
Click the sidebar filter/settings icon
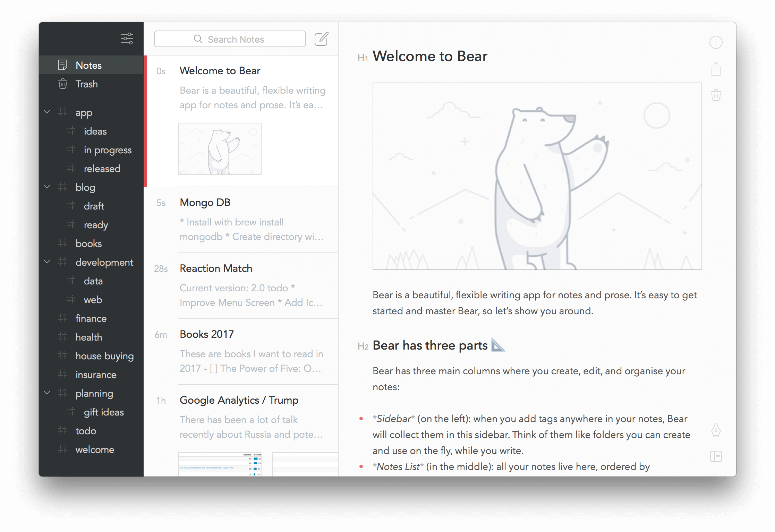(127, 40)
